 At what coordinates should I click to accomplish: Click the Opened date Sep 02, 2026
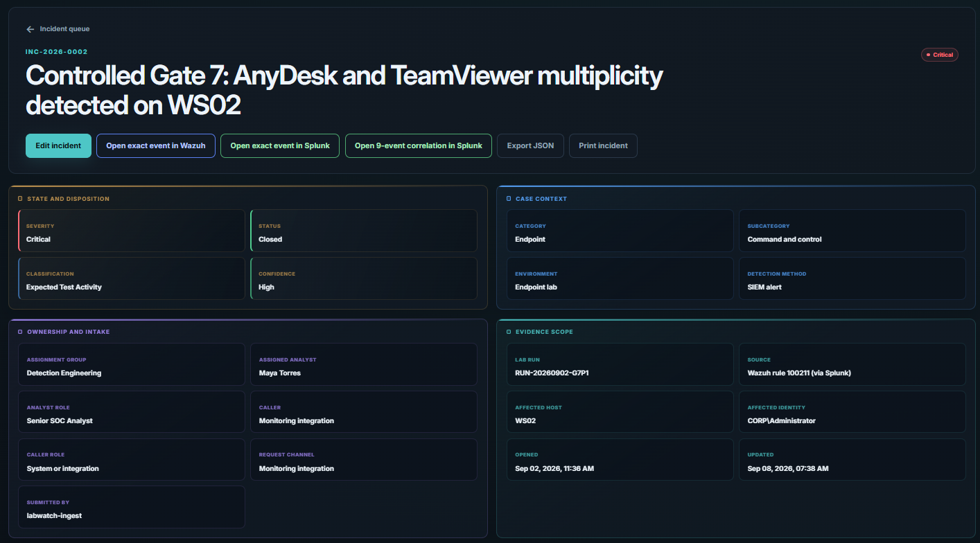pos(554,468)
